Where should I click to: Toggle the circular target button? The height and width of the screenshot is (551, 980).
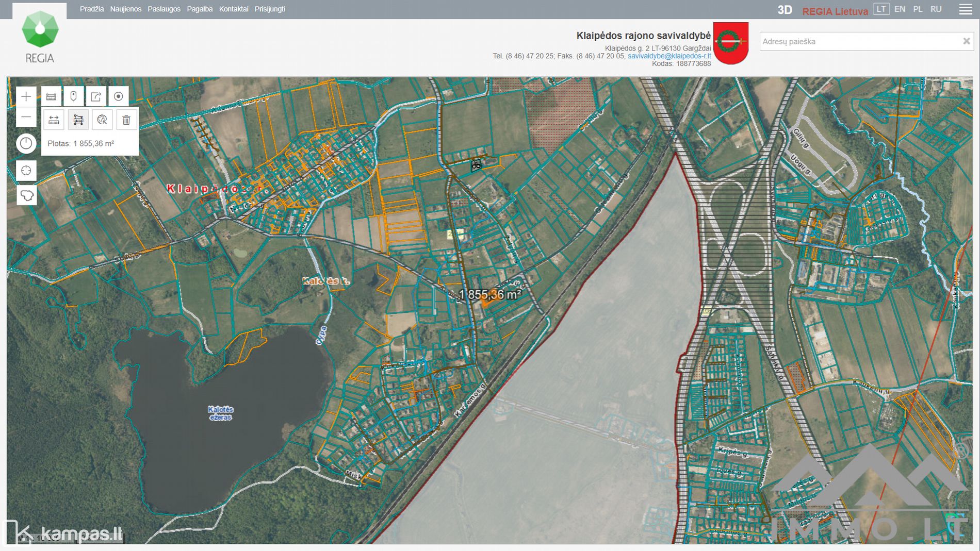(x=118, y=96)
